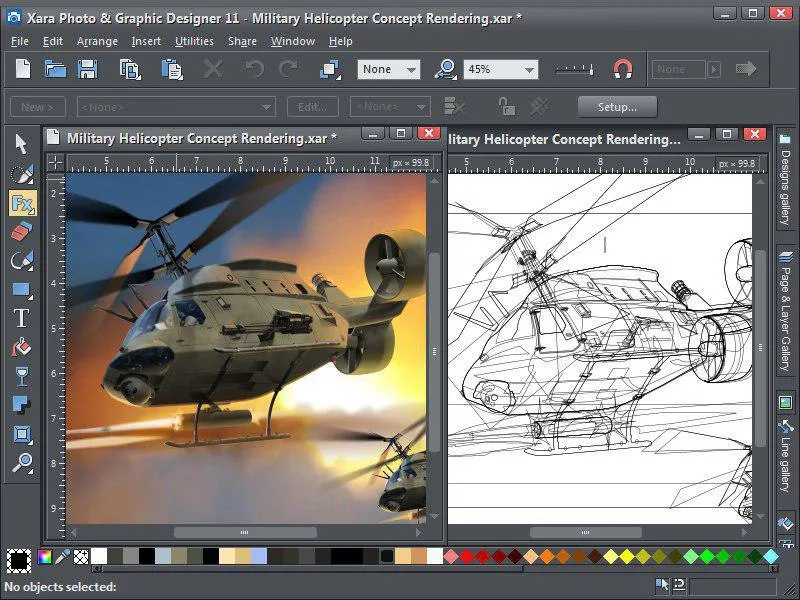The width and height of the screenshot is (800, 600).
Task: Click the ruler origin crosshair
Action: [55, 163]
